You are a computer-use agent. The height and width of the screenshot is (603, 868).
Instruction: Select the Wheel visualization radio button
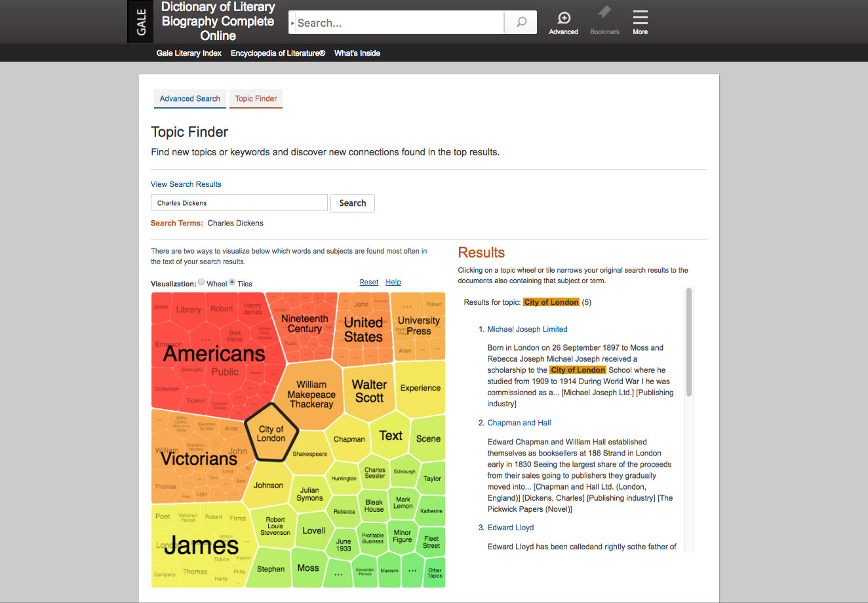[201, 282]
